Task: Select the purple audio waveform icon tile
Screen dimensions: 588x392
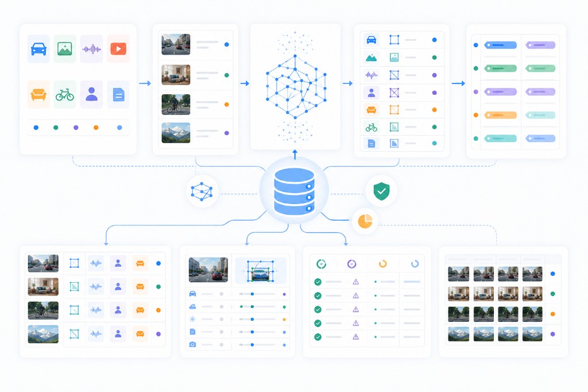Action: click(91, 49)
